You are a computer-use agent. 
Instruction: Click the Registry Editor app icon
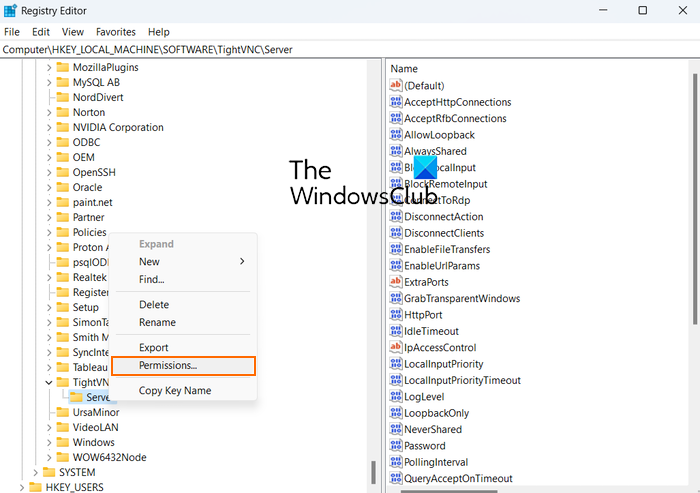coord(10,10)
